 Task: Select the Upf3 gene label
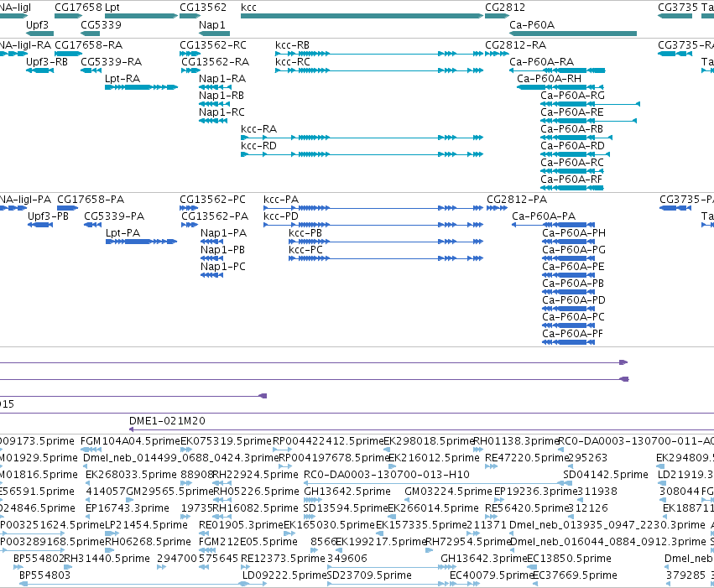[38, 25]
